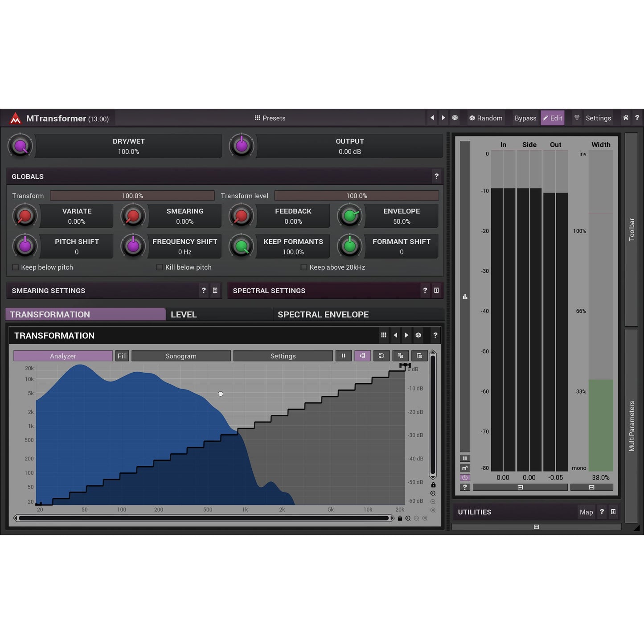Pause the analyzer in the Transformation panel
644x644 pixels.
point(343,356)
